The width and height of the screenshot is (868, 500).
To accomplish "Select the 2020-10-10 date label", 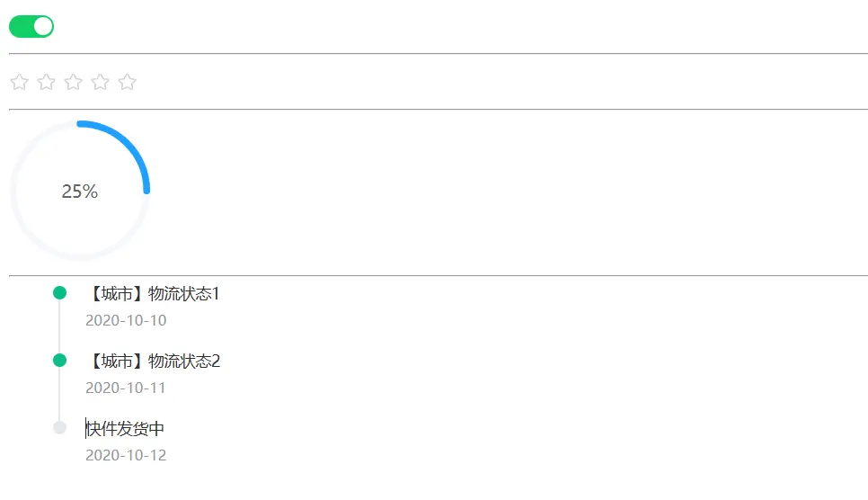I will coord(126,320).
